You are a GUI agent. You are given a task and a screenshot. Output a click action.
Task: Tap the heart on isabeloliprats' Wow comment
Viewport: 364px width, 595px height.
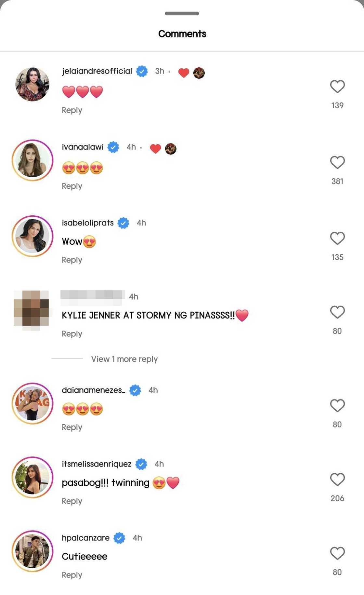pyautogui.click(x=337, y=238)
